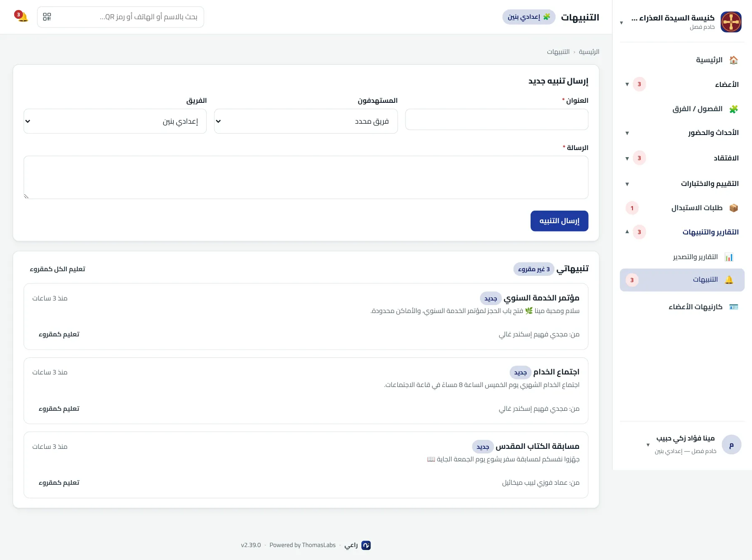Expand the الافتقاد section arrow
752x560 pixels.
tap(627, 158)
